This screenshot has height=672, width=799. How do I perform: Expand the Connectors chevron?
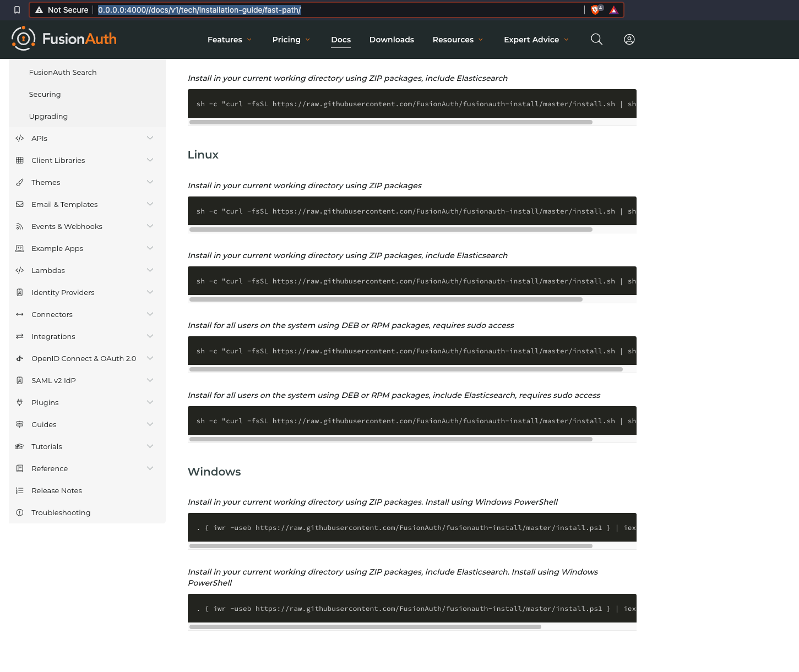click(x=150, y=314)
